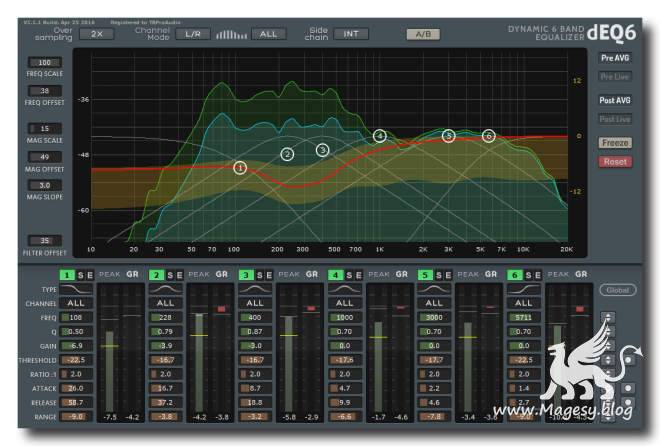660x446 pixels.
Task: Toggle band 6 on/off button
Action: pyautogui.click(x=514, y=275)
